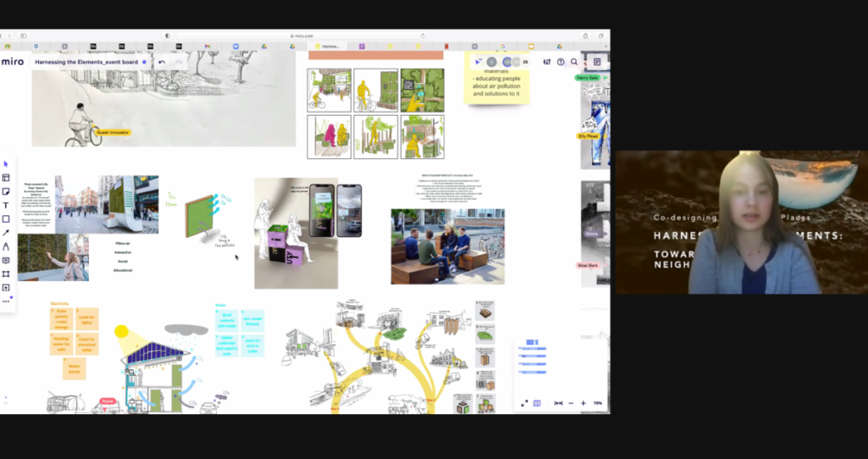Viewport: 868px width, 459px height.
Task: Toggle the browser sidebar icon
Action: (23, 36)
